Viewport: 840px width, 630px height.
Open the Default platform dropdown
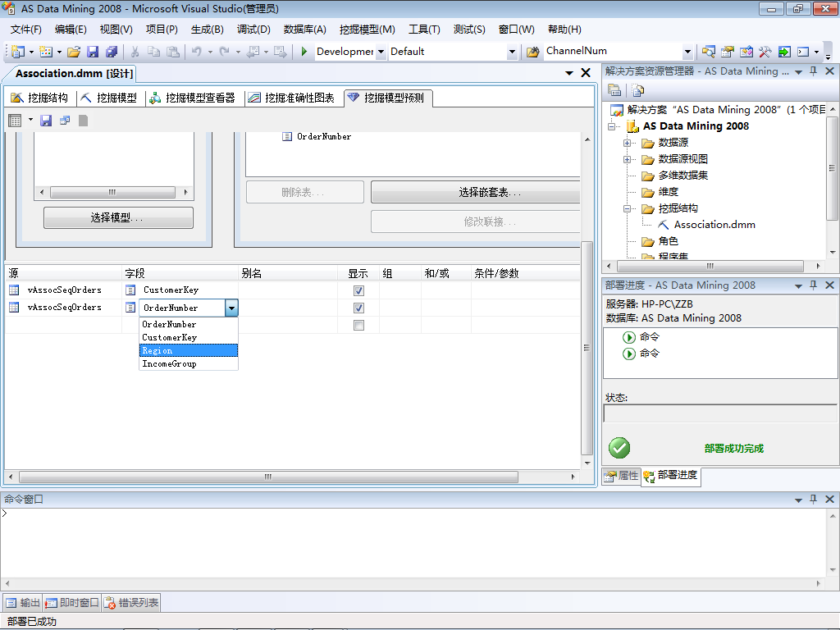tap(512, 52)
